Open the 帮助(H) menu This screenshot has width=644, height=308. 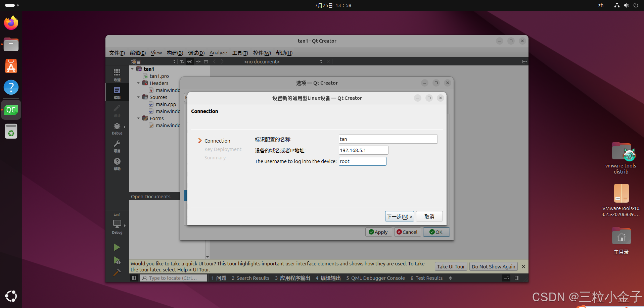[284, 53]
